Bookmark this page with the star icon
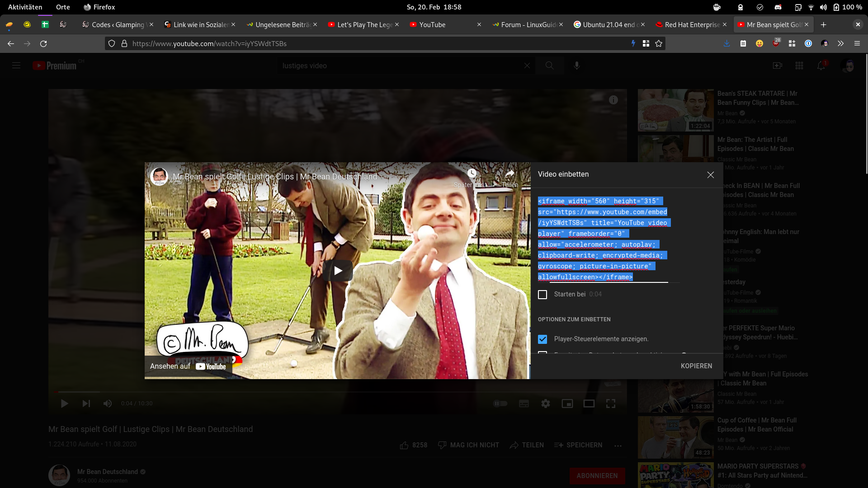Screen dimensions: 868x488 pyautogui.click(x=659, y=44)
